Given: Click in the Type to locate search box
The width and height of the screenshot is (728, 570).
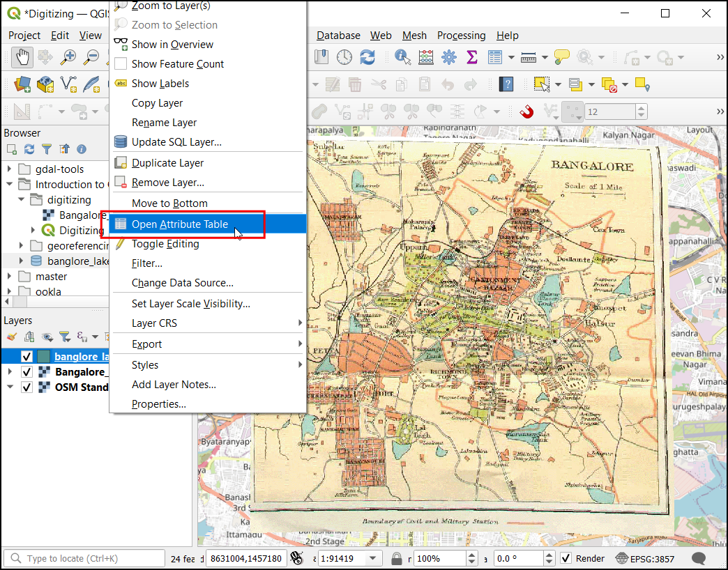Looking at the screenshot, I should point(84,558).
